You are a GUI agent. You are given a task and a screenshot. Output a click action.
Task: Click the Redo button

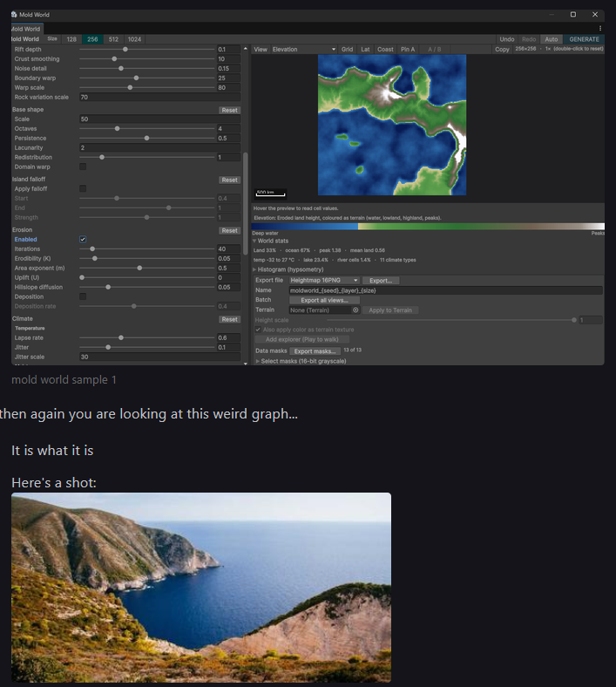(529, 39)
